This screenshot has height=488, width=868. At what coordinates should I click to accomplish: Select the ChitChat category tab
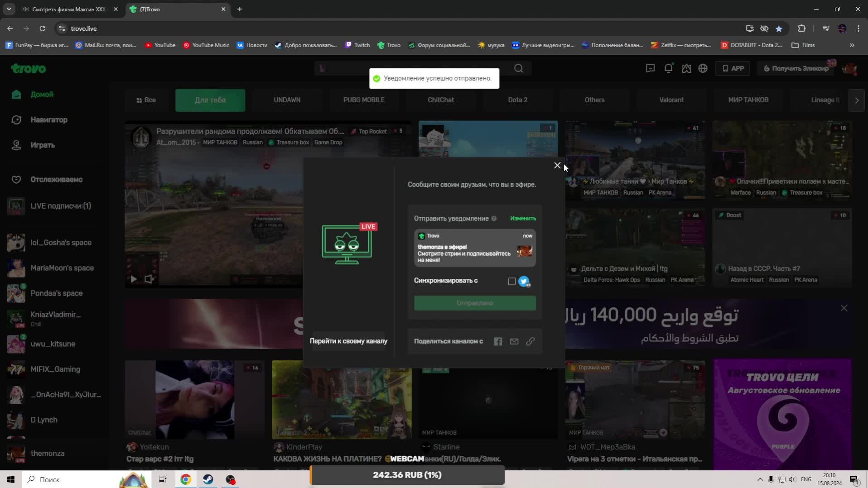tap(441, 100)
